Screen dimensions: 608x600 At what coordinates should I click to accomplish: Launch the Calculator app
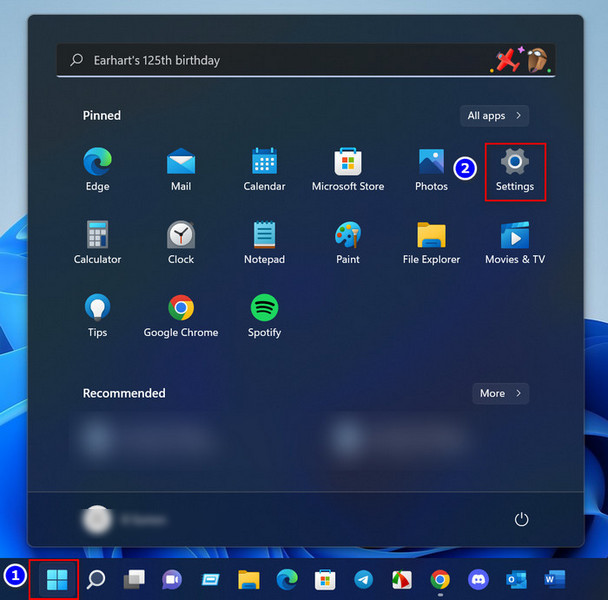click(x=97, y=242)
